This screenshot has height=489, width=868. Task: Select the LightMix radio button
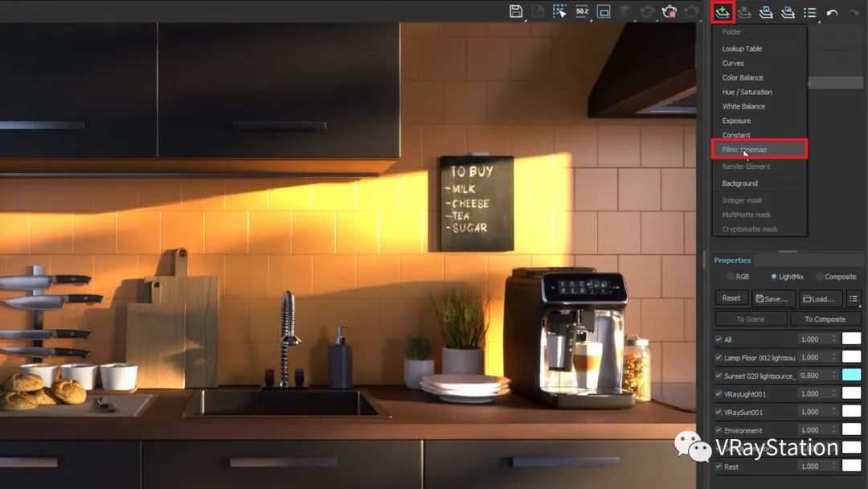coord(774,277)
